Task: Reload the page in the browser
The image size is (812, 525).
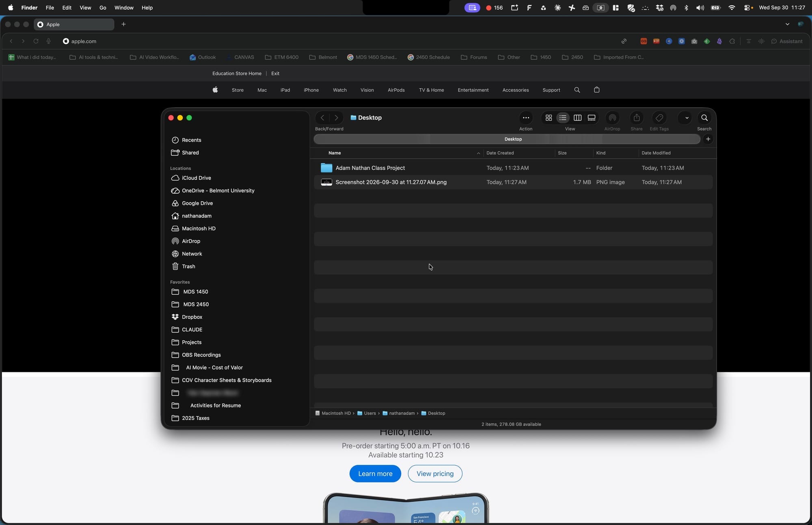Action: (36, 41)
